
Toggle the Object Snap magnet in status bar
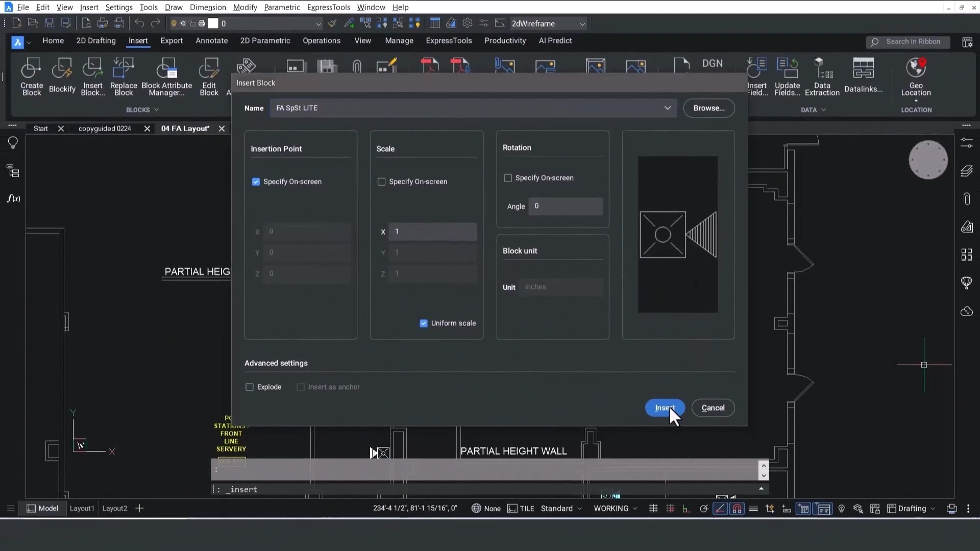(x=737, y=508)
